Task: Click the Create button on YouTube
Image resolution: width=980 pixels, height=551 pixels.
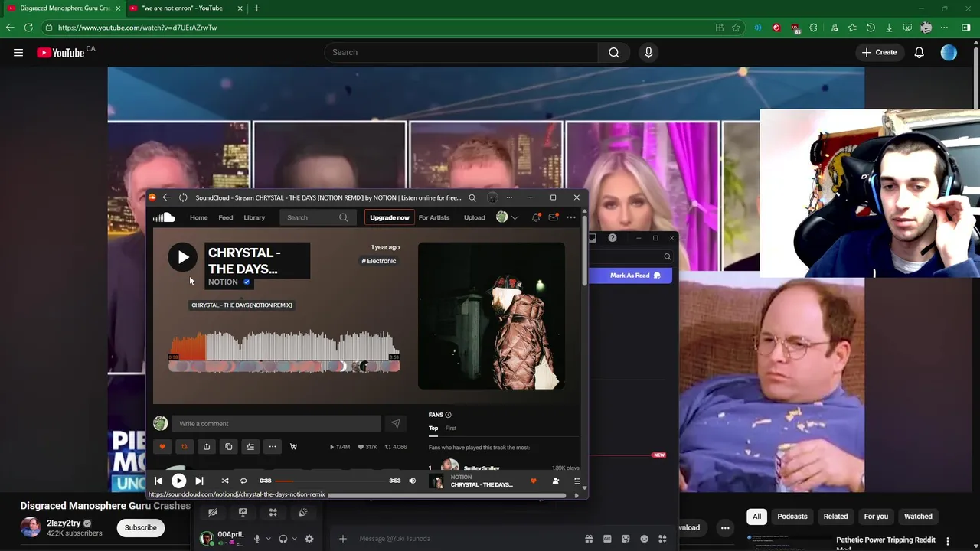Action: [879, 52]
